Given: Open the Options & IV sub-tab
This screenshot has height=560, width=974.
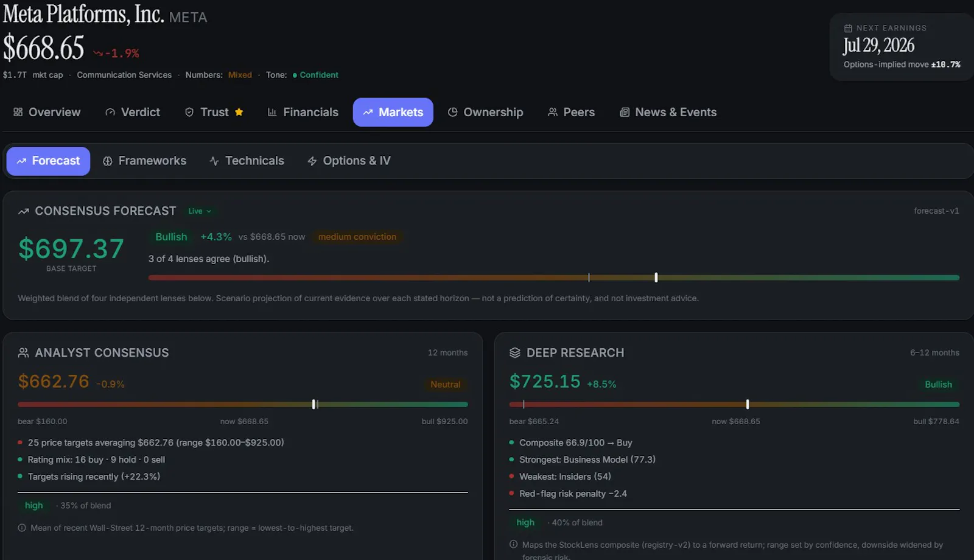Looking at the screenshot, I should pos(349,161).
